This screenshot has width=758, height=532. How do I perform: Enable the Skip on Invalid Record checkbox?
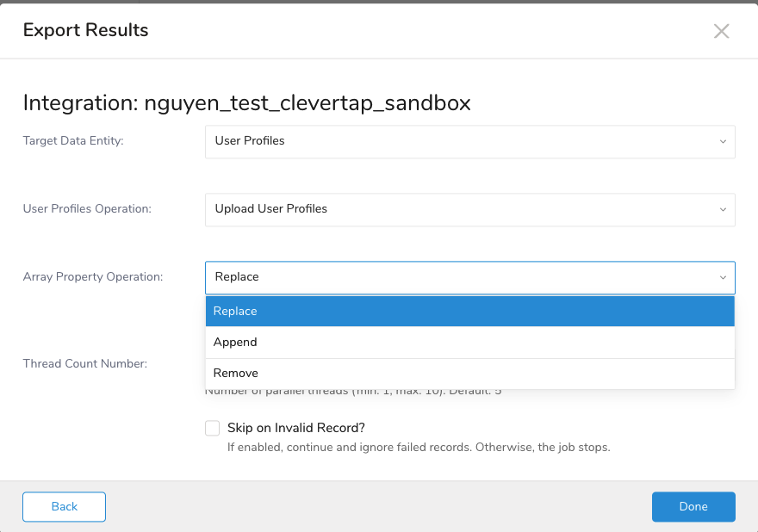(212, 428)
